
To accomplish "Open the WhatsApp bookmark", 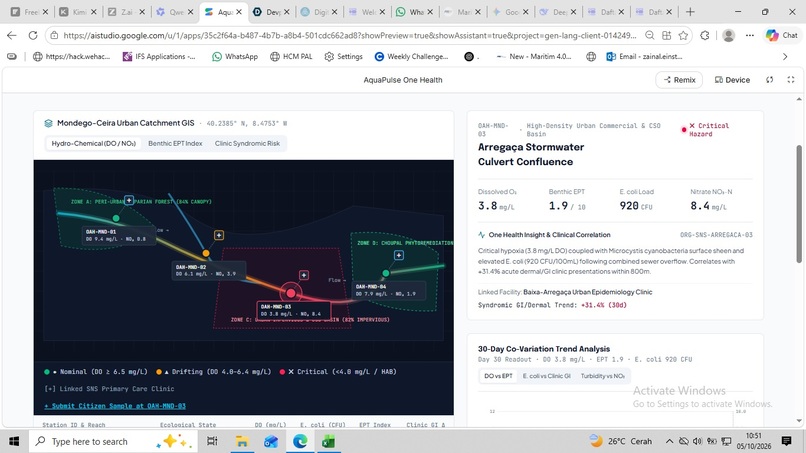I will [x=235, y=57].
